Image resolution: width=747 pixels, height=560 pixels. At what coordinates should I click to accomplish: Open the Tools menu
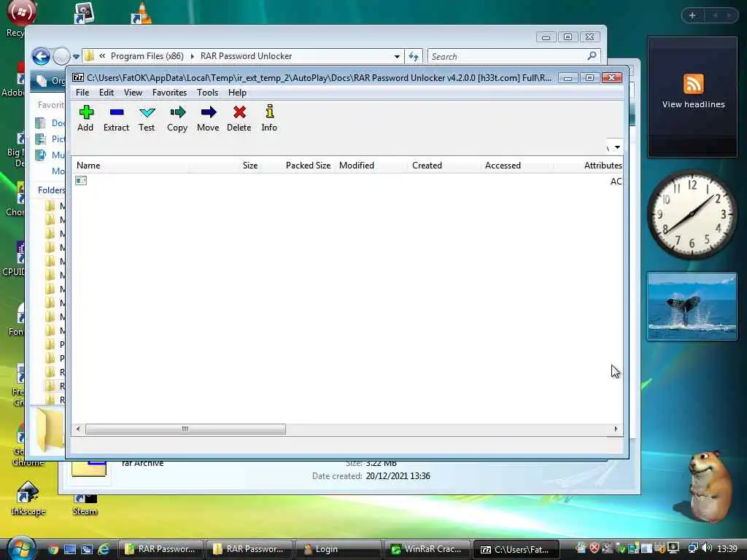tap(208, 93)
